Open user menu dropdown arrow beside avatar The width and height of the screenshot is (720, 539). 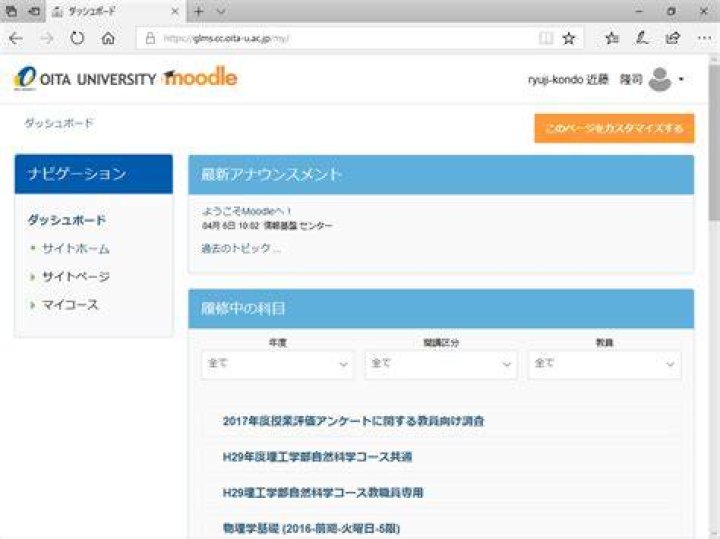(x=681, y=79)
